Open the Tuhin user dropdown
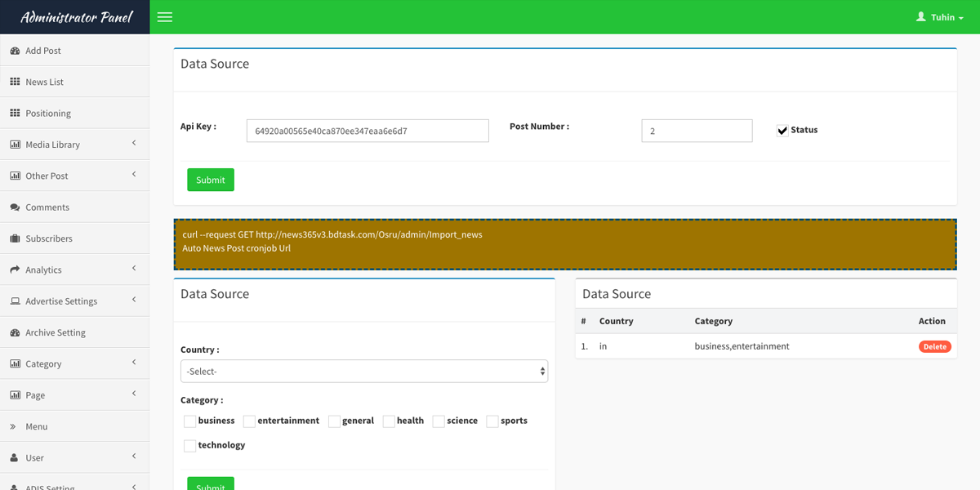This screenshot has height=490, width=980. coord(945,17)
